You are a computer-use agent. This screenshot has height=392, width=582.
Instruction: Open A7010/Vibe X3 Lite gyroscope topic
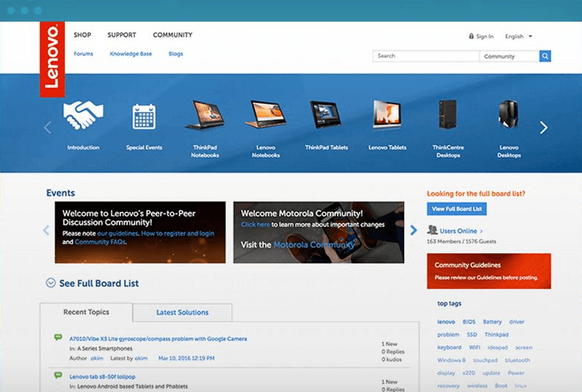pyautogui.click(x=158, y=338)
